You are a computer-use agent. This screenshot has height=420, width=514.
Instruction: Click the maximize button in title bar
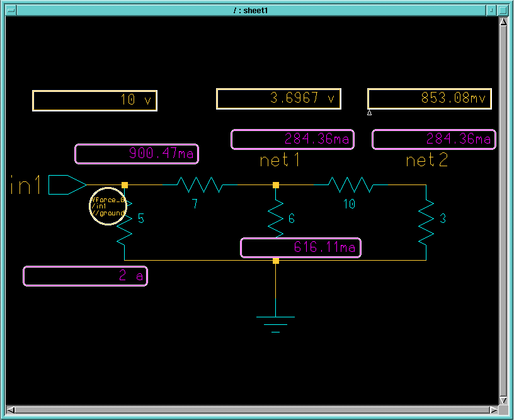pos(503,11)
